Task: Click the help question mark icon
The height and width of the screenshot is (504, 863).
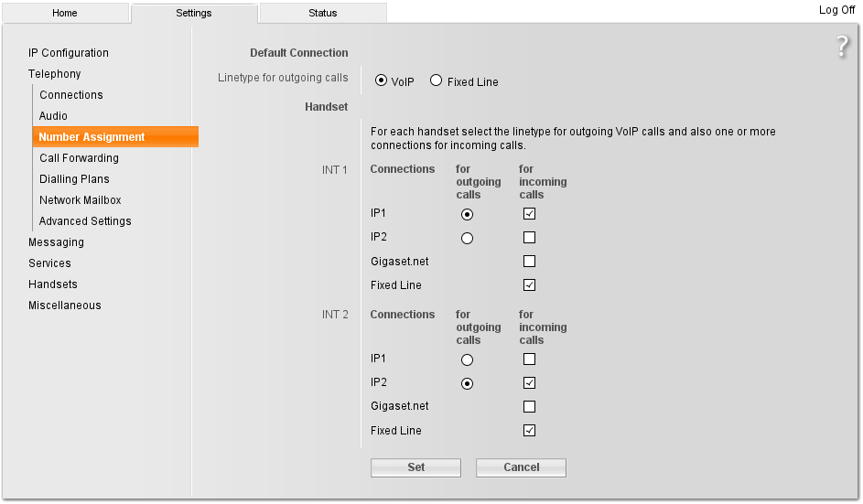Action: point(842,48)
